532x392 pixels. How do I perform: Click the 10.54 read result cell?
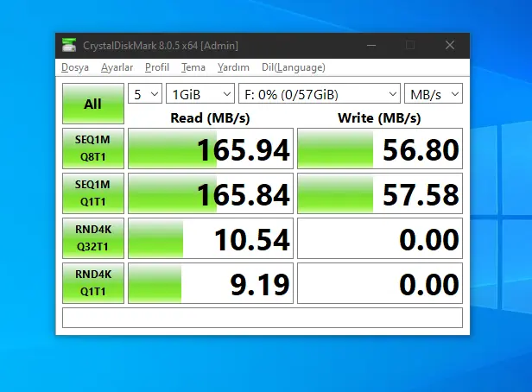coord(211,238)
